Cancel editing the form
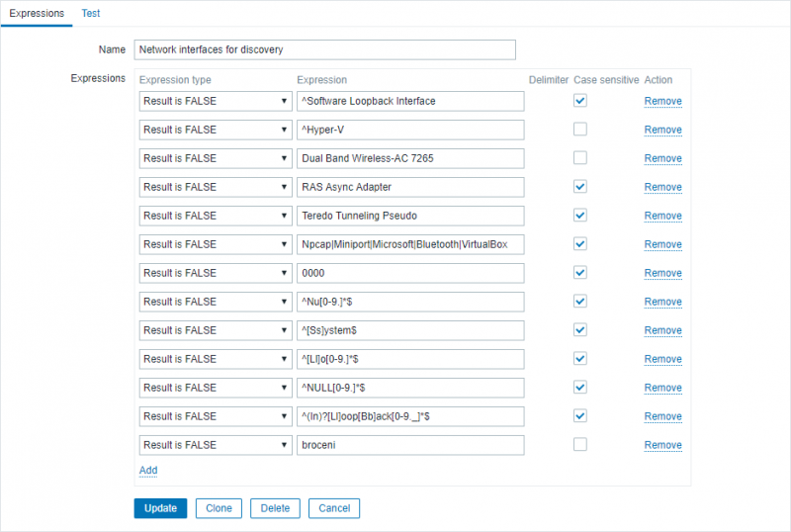 pos(334,508)
